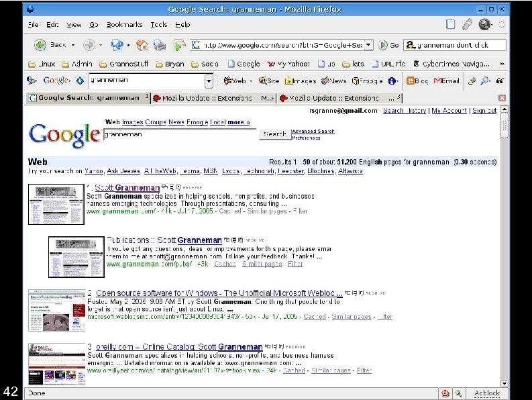Expand the Googlebar search box dropdown
The width and height of the screenshot is (532, 400).
click(x=209, y=81)
